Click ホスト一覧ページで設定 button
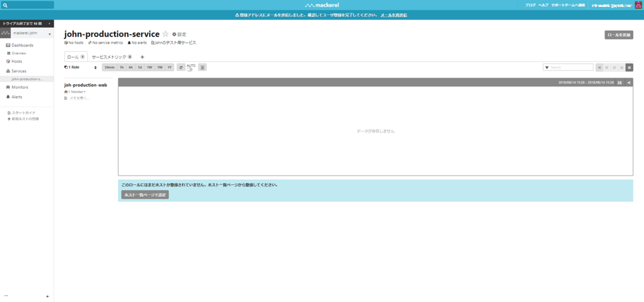 145,195
